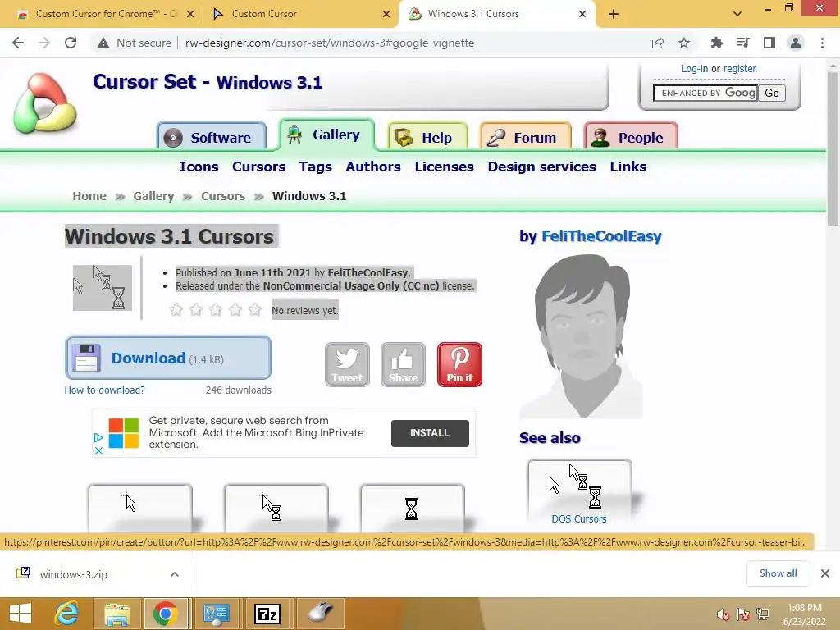The width and height of the screenshot is (840, 630).
Task: Click the page vertical scrollbar
Action: pyautogui.click(x=833, y=149)
